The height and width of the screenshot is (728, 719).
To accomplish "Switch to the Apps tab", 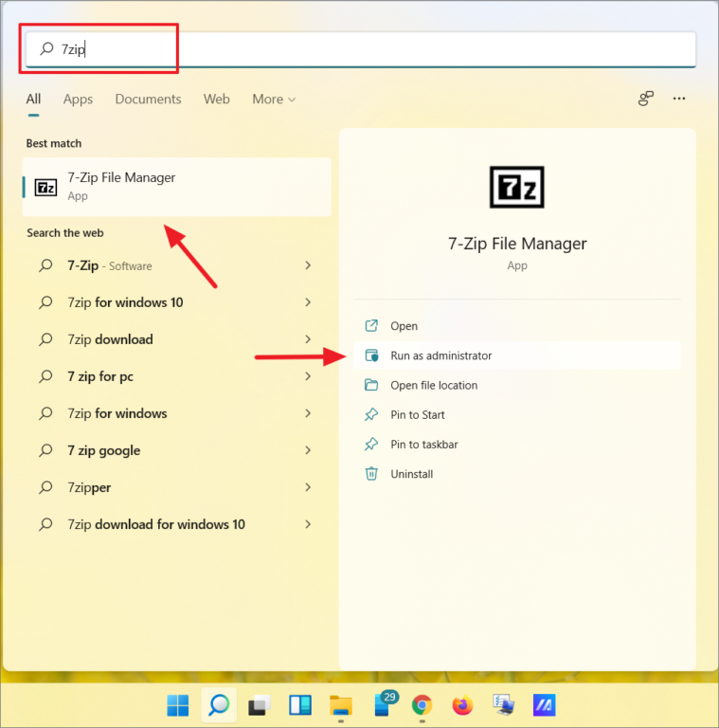I will click(78, 100).
